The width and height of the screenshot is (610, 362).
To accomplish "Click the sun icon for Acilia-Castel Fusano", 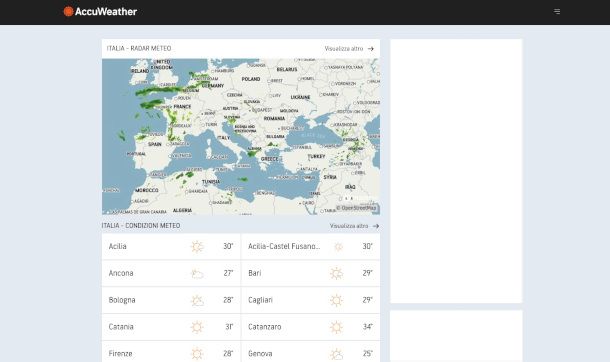I will click(x=338, y=247).
